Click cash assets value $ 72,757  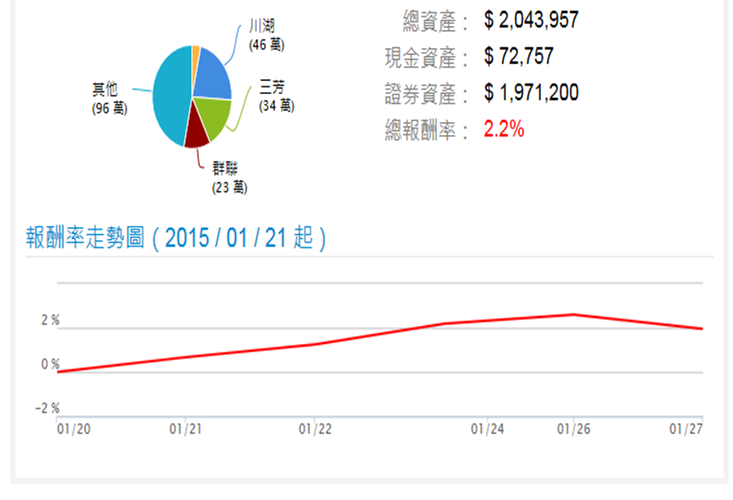coord(519,57)
